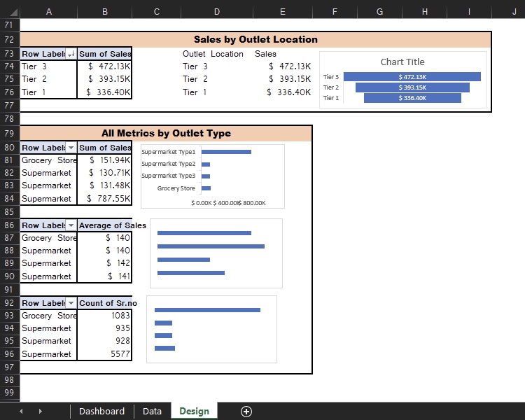Select row 85 header
Image resolution: width=525 pixels, height=420 pixels.
coord(10,211)
